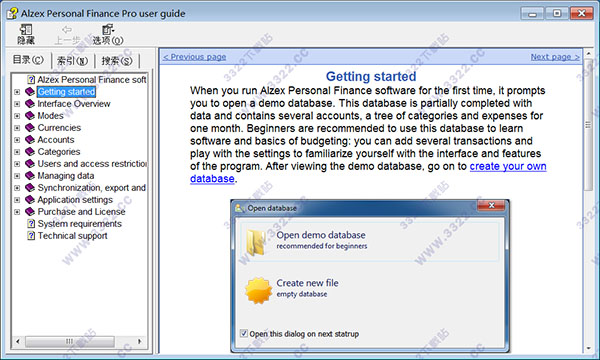
Task: Close the Open database dialog image
Action: (491, 206)
